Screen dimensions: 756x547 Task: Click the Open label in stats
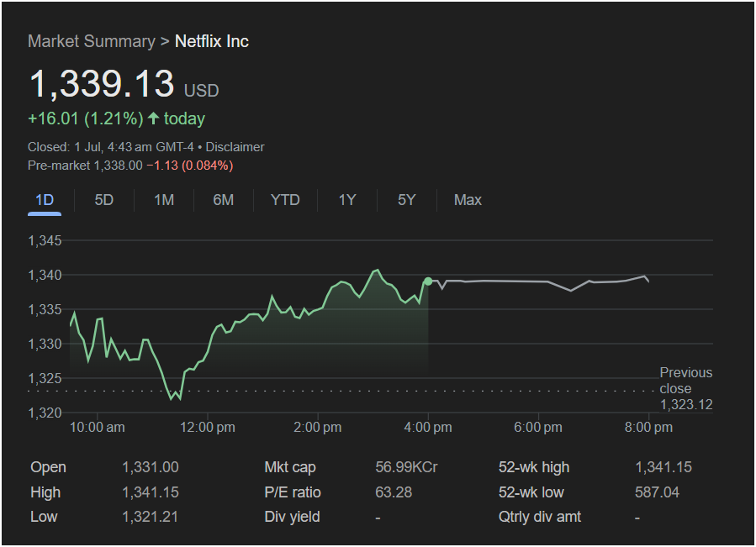coord(48,467)
